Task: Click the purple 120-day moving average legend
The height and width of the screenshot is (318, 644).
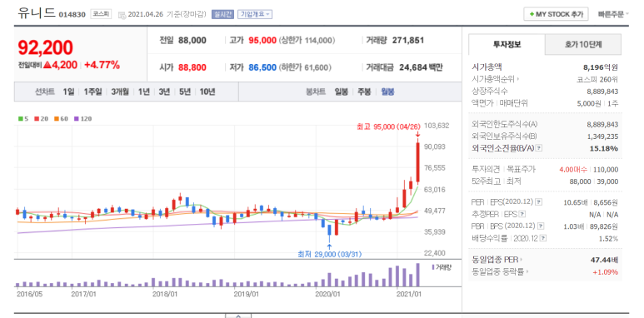Action: pos(82,118)
